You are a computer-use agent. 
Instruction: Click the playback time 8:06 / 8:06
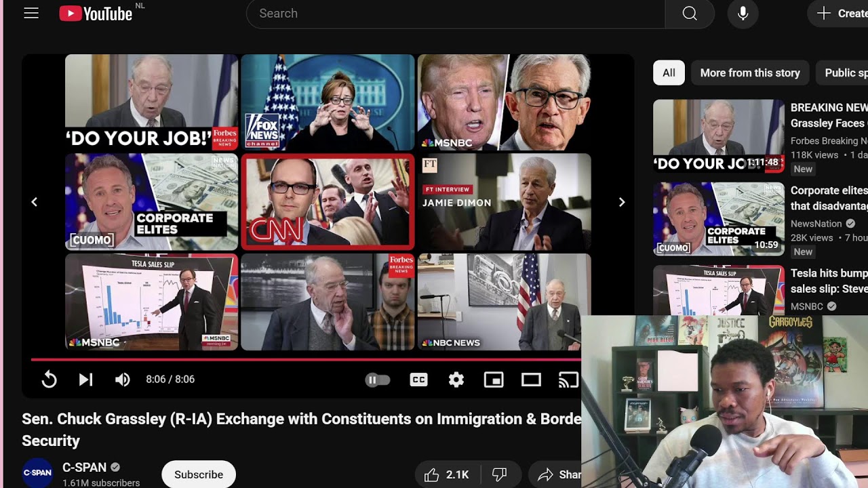(x=170, y=380)
